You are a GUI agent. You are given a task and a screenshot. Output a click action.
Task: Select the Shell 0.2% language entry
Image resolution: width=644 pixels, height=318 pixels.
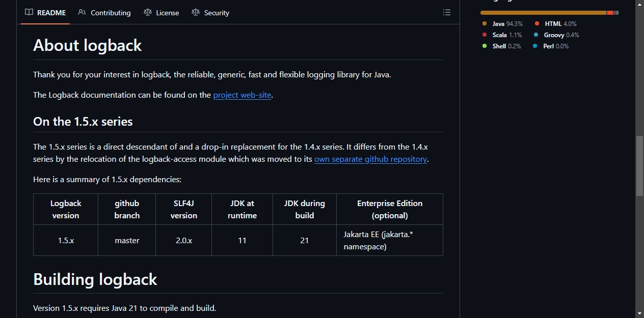click(501, 46)
